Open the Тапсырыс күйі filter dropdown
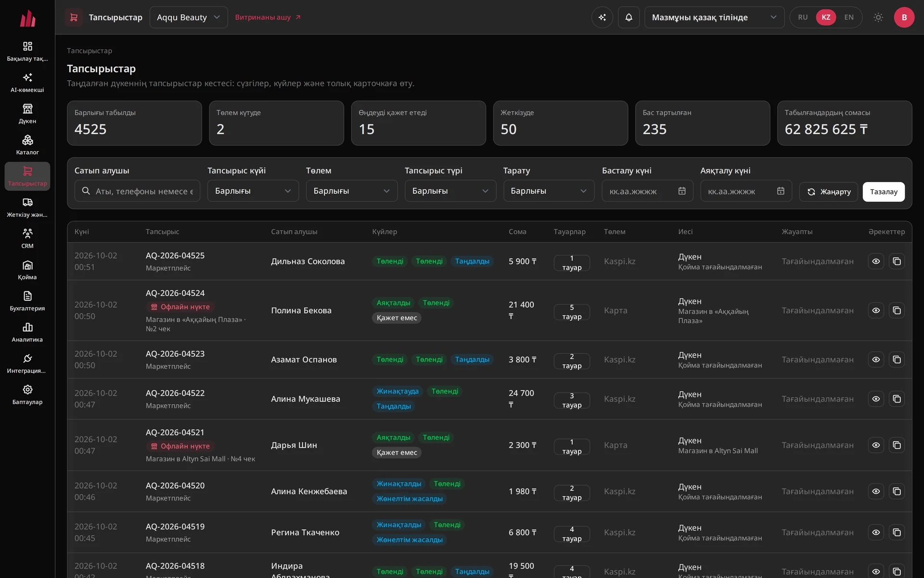Screen dimensions: 924x578 [253, 191]
